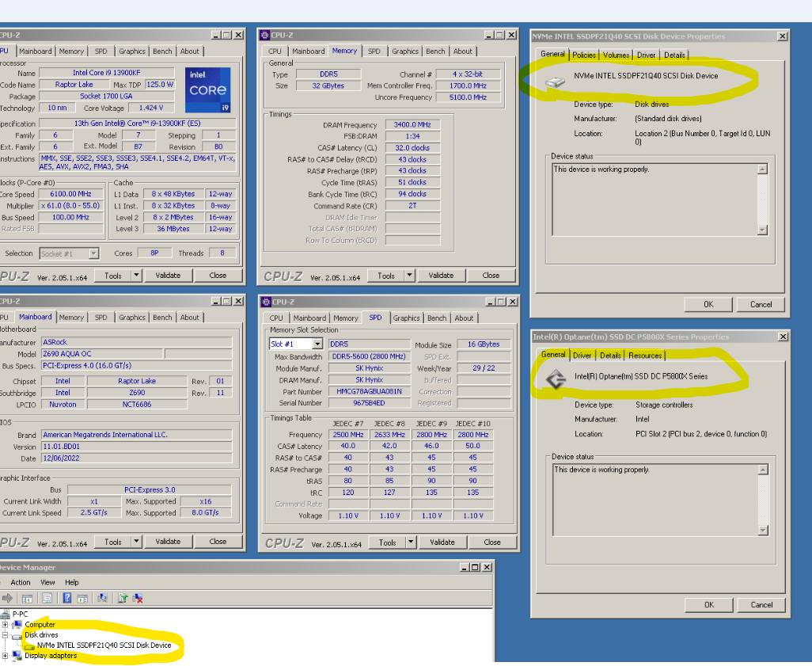Open About tab in the Mainboard CPU-Z window
812x666 pixels.
[x=189, y=318]
